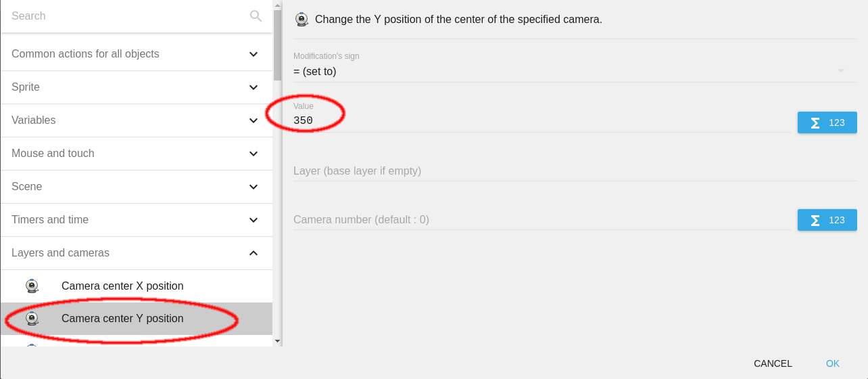
Task: Open expression editor for Value field
Action: [x=827, y=122]
